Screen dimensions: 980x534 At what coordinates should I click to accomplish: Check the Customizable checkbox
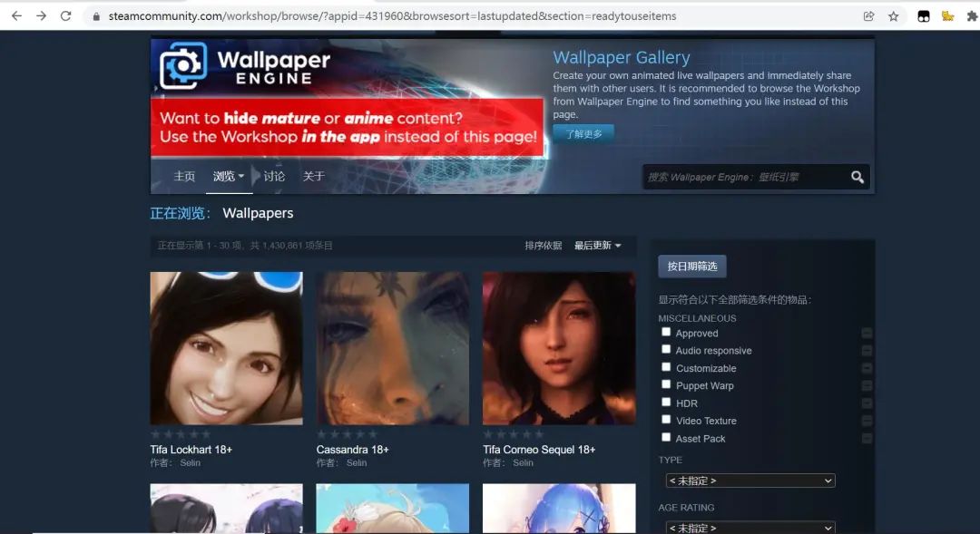pyautogui.click(x=666, y=367)
